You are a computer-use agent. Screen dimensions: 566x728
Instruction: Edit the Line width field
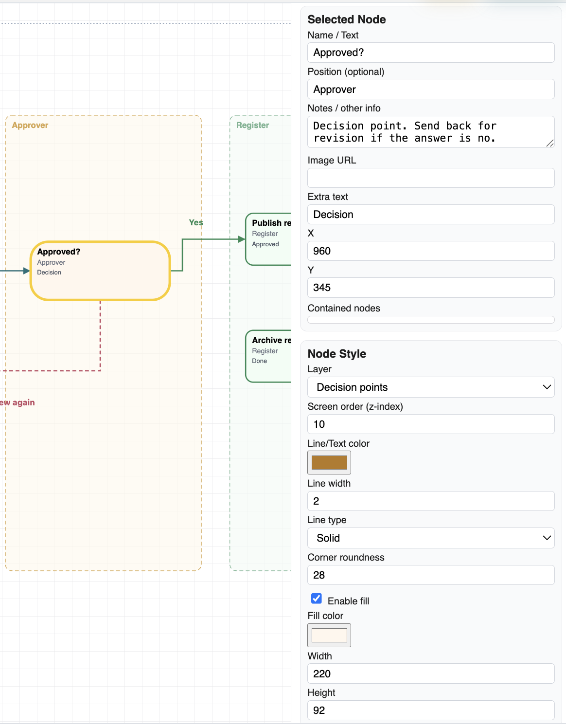point(431,501)
